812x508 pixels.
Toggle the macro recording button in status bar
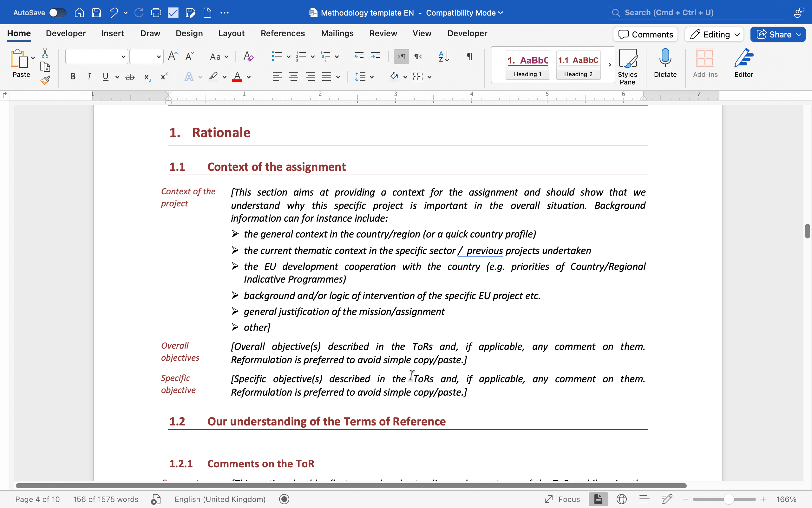click(284, 499)
